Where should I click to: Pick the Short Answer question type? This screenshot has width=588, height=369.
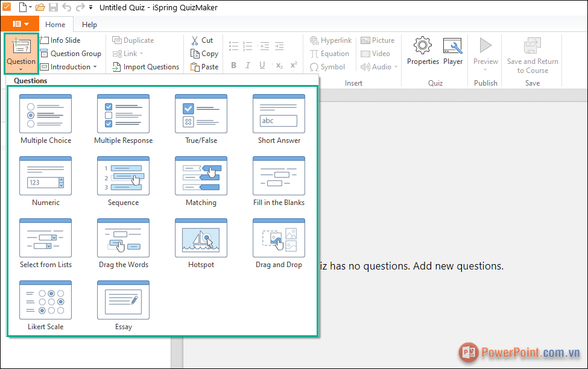point(279,119)
